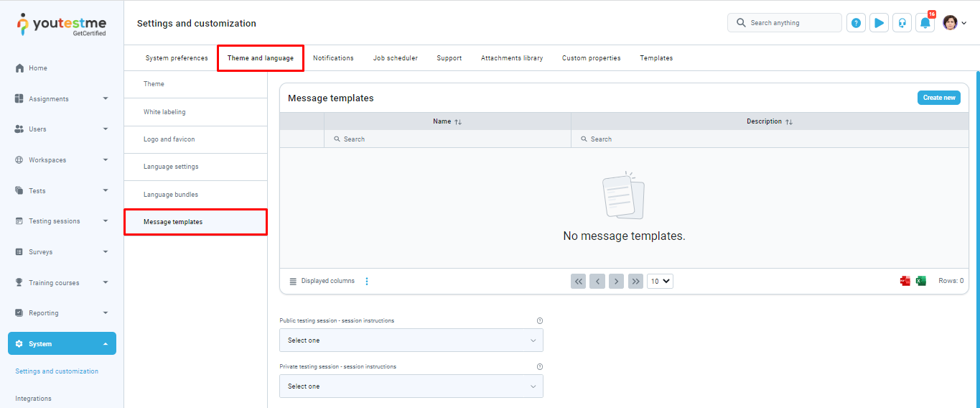Export the table as PDF
This screenshot has width=980, height=408.
[905, 281]
